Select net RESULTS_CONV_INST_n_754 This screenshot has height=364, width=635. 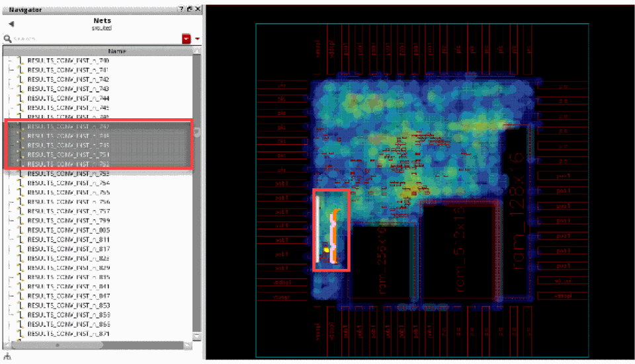(x=68, y=183)
